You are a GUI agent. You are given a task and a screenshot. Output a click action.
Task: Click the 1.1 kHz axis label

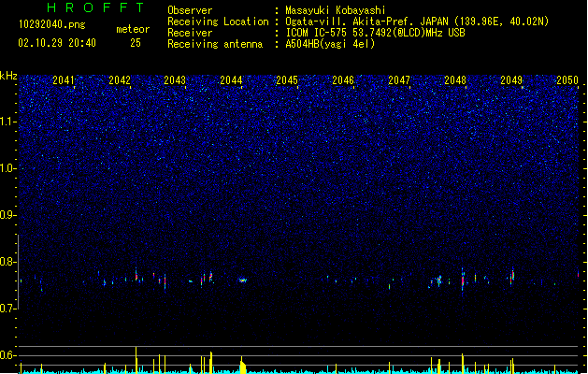pos(7,122)
